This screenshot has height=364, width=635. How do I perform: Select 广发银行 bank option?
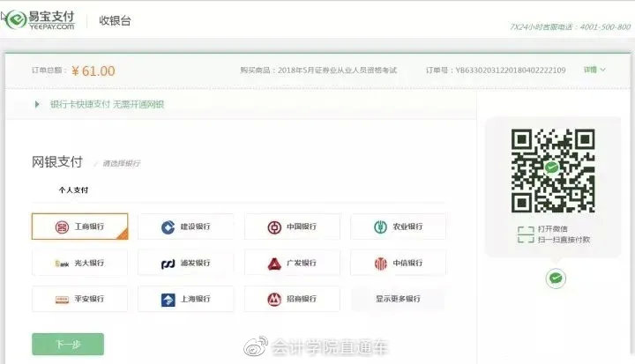[x=292, y=263]
